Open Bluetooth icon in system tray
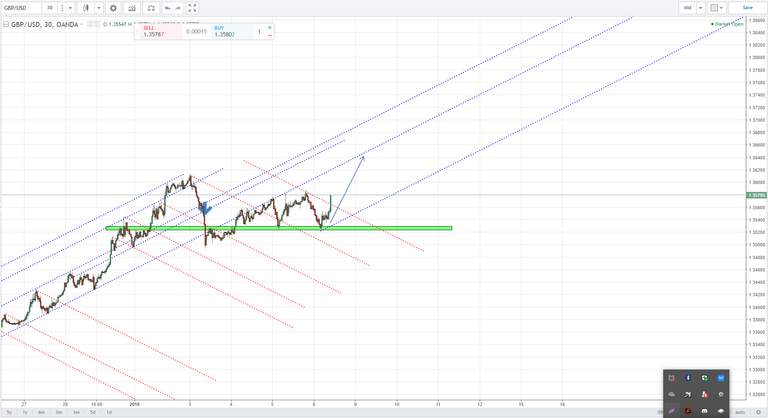The height and width of the screenshot is (418, 768). point(688,378)
